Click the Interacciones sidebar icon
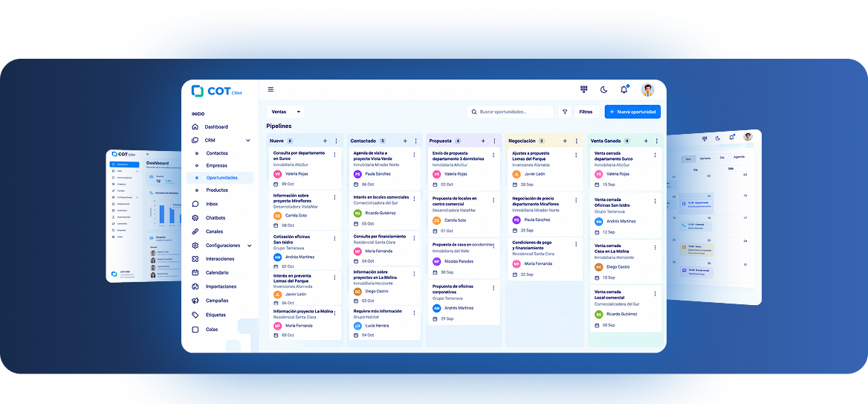The height and width of the screenshot is (404, 868). click(195, 259)
